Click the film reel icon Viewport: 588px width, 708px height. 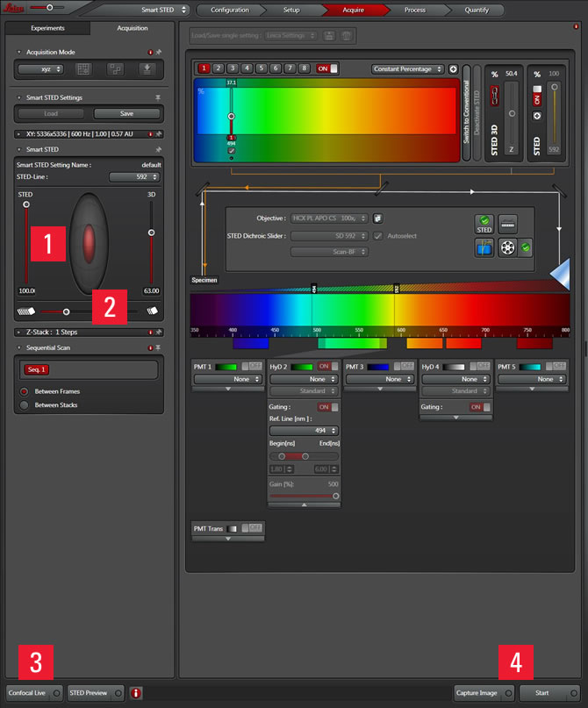[506, 248]
